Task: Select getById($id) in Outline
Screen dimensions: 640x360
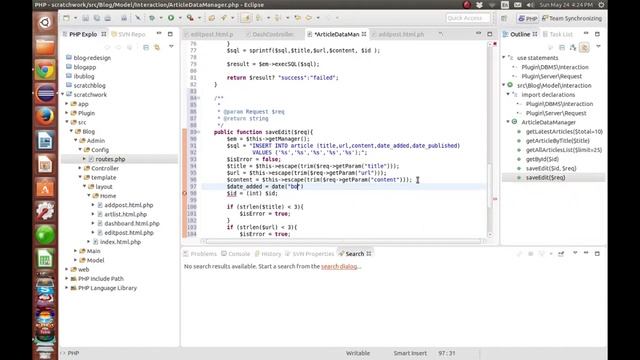Action: tap(542, 159)
